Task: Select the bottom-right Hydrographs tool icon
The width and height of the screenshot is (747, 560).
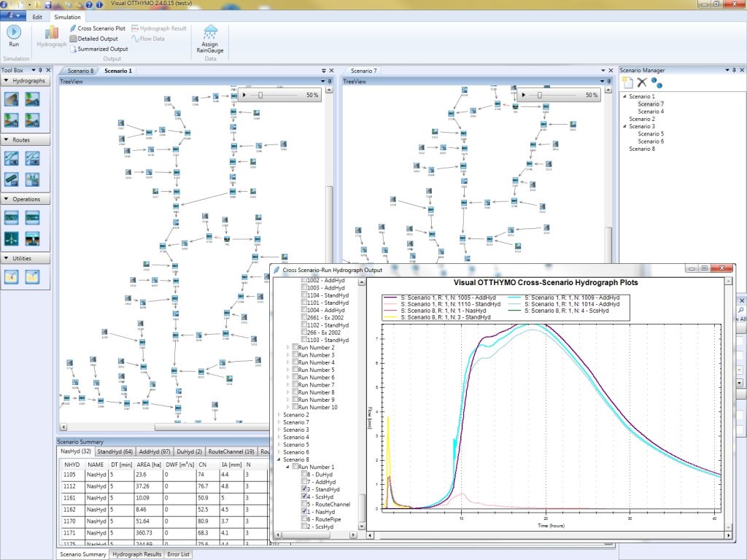Action: pos(32,120)
